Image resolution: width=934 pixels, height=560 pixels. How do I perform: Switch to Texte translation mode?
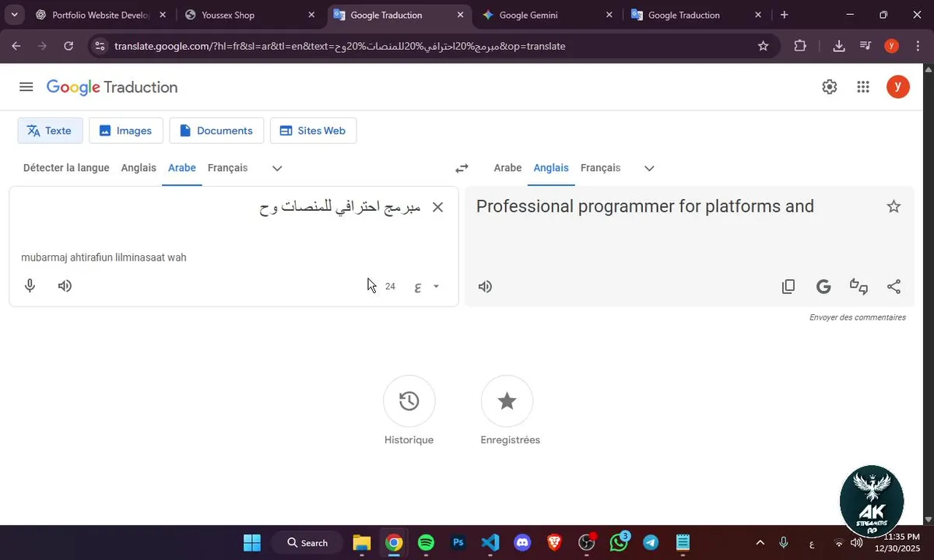pos(50,131)
